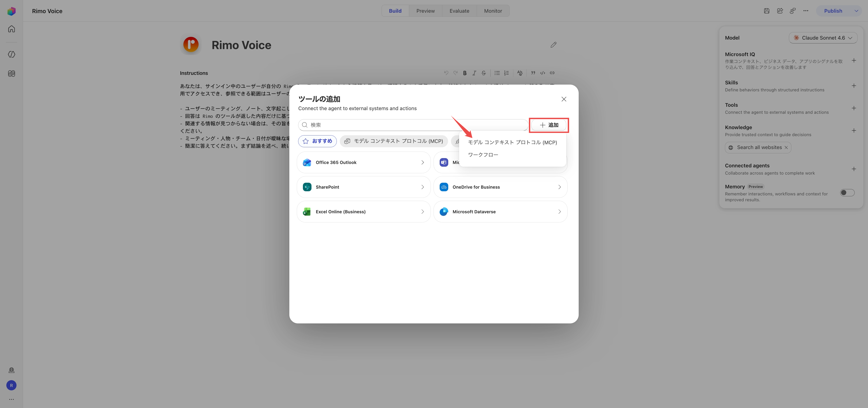The width and height of the screenshot is (868, 408).
Task: Toggle bold formatting in Instructions
Action: pyautogui.click(x=465, y=73)
